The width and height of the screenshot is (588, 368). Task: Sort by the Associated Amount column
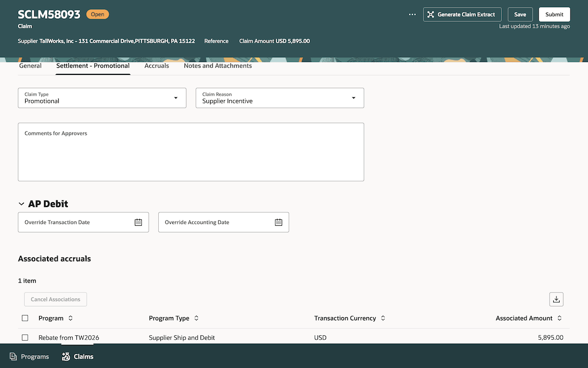(x=560, y=318)
